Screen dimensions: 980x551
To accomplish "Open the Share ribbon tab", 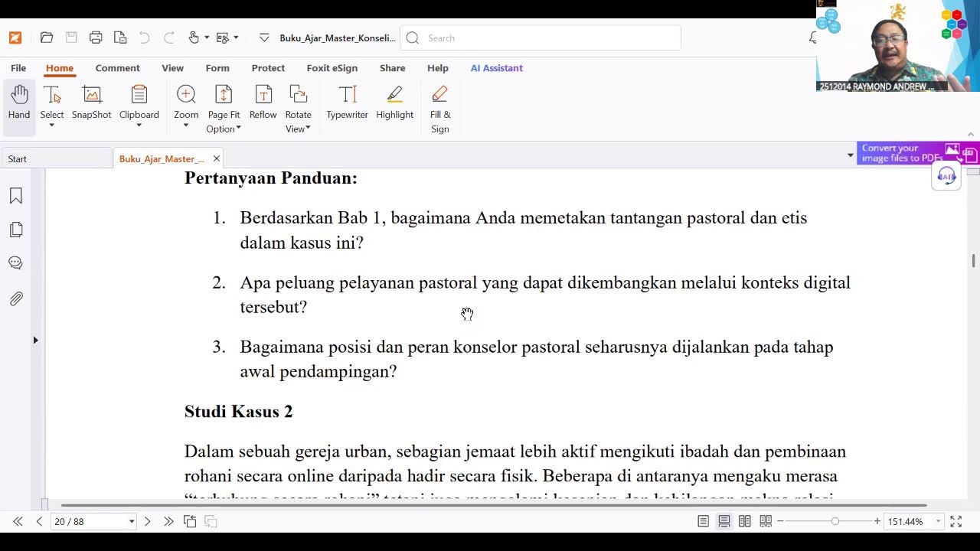I will 392,68.
